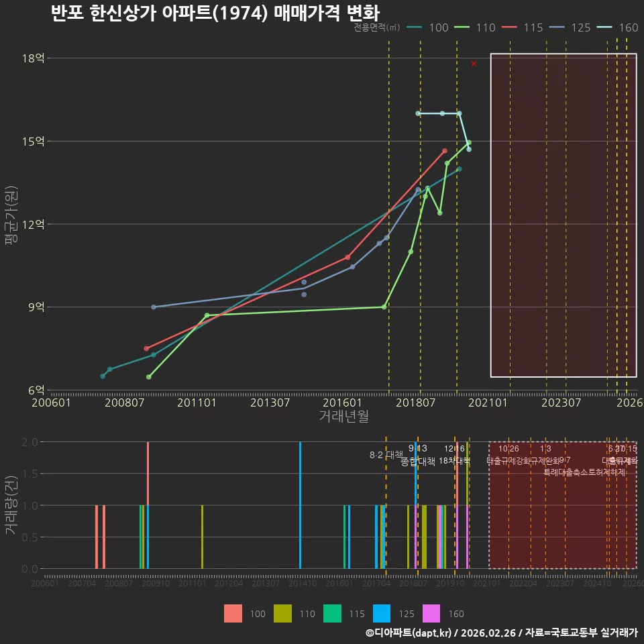644x644 pixels.
Task: Click the last teal 100 line data point
Action: coord(459,169)
